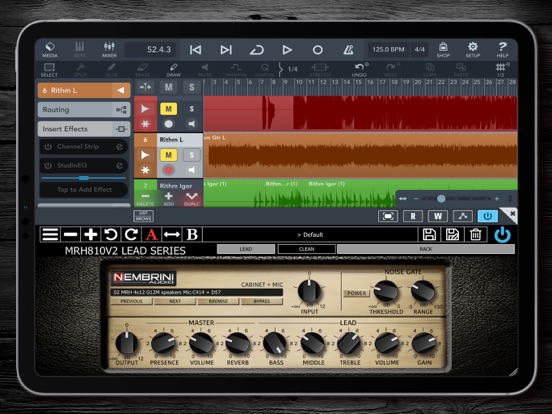Enable automation Read R button

pos(413,216)
